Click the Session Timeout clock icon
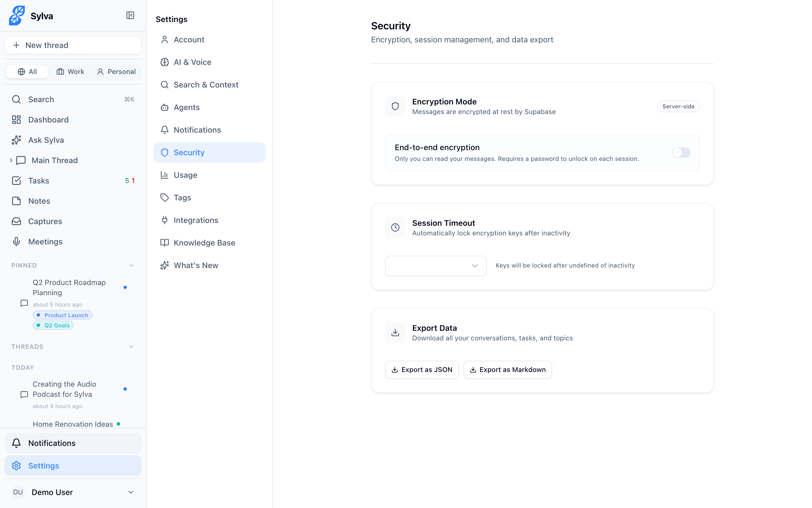 pos(395,227)
